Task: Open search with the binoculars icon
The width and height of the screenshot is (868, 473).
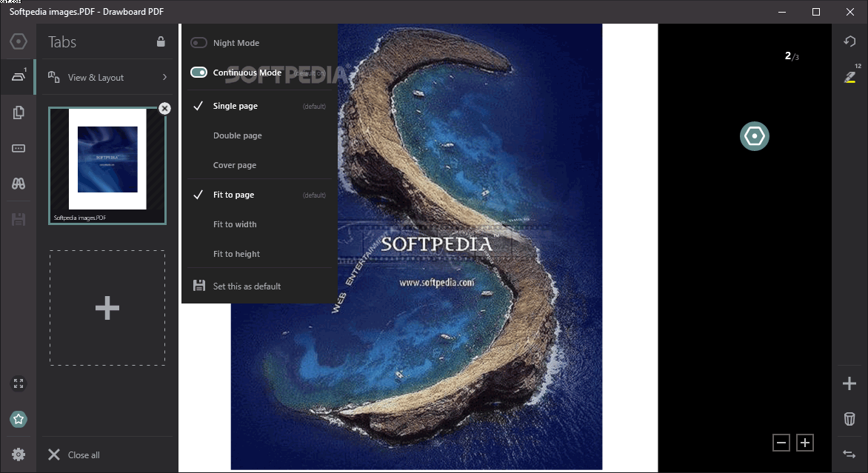Action: (x=19, y=184)
